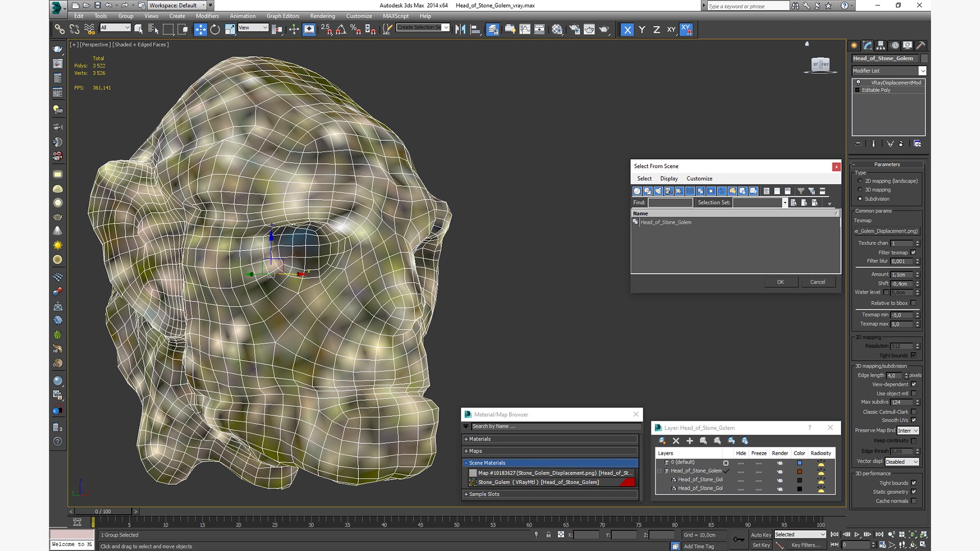Toggle the View-dependent checkbox
The width and height of the screenshot is (980, 551).
tap(914, 384)
